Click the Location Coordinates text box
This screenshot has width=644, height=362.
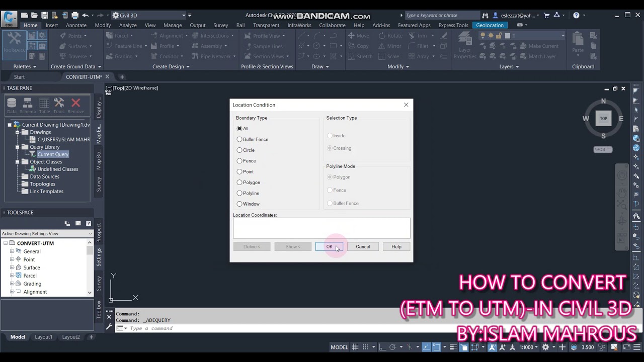click(321, 228)
